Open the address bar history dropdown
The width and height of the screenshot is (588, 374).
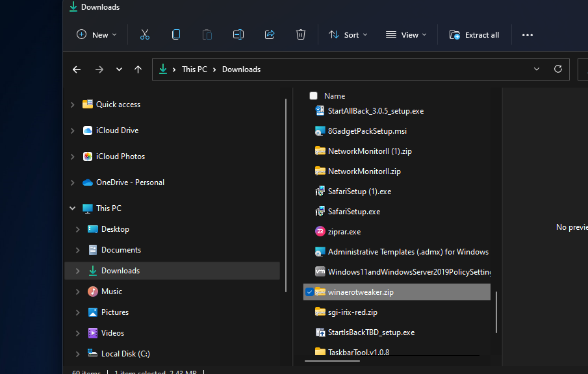tap(537, 69)
